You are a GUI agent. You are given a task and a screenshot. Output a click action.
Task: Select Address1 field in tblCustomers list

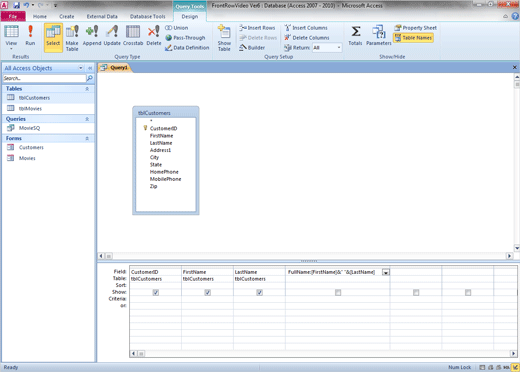tap(160, 150)
